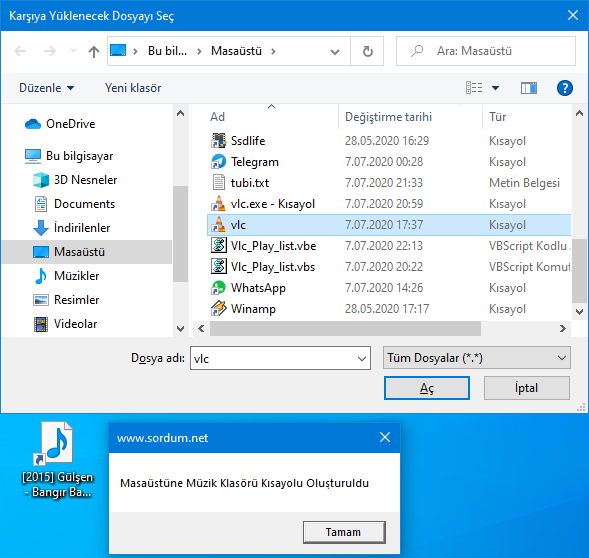Viewport: 589px width, 558px height.
Task: Focus the Ara: Masaüstü search box
Action: 486,51
